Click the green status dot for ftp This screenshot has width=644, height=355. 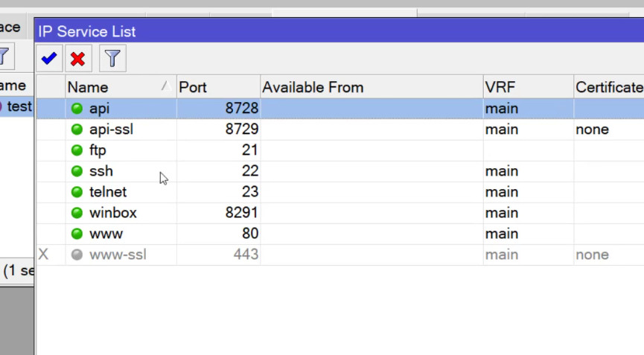pos(77,150)
